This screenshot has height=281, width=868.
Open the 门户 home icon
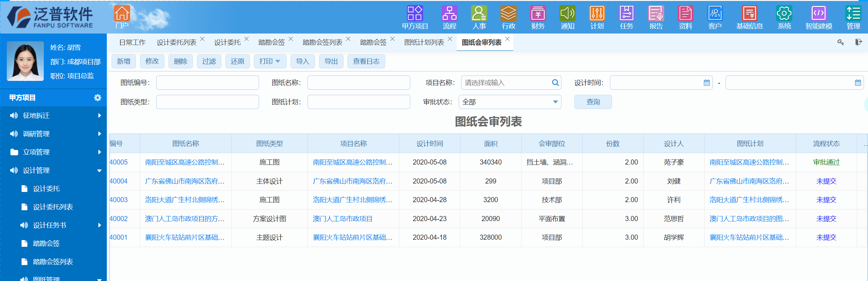point(122,14)
